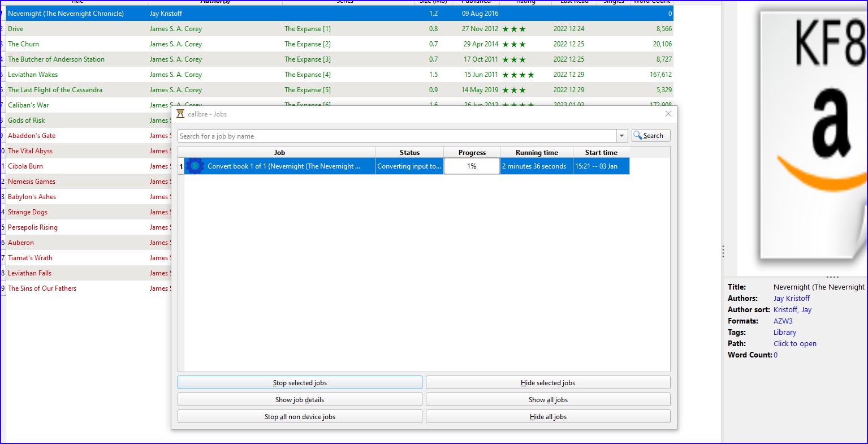Stop all non device jobs

coord(300,417)
